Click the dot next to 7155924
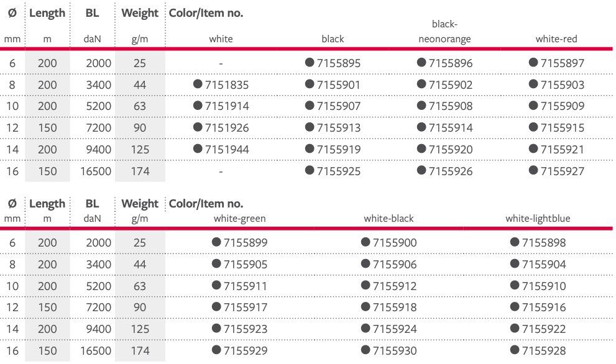 [365, 328]
